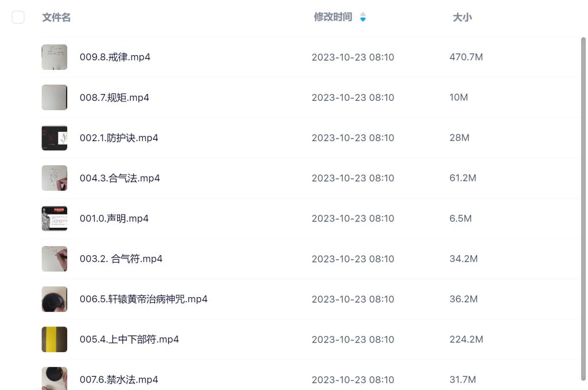This screenshot has width=588, height=390.
Task: Open file name 006.5.轩辕黄帝治病神咒.mp4
Action: [144, 299]
